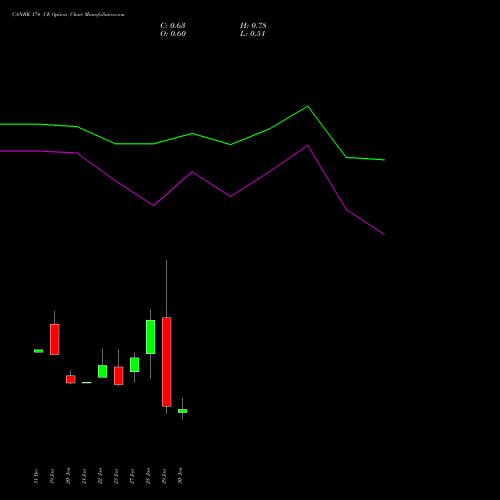
Task: Click the right endpoint of the purple line
Action: click(x=384, y=234)
